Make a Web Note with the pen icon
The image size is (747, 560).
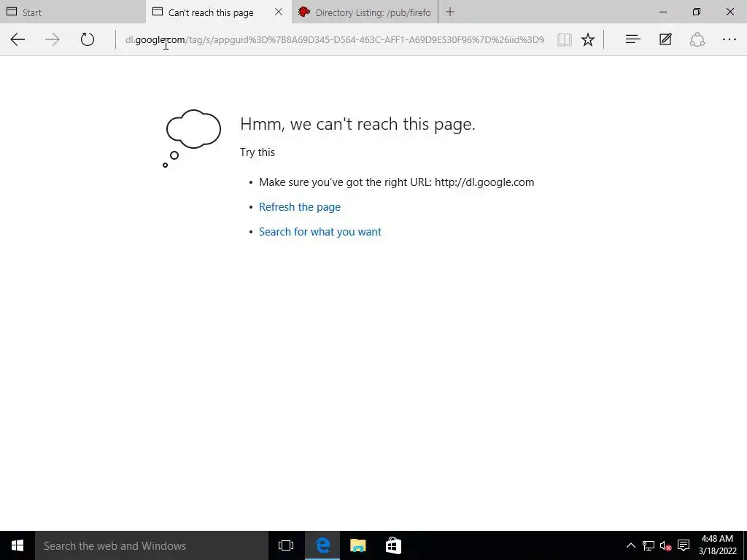click(x=665, y=39)
